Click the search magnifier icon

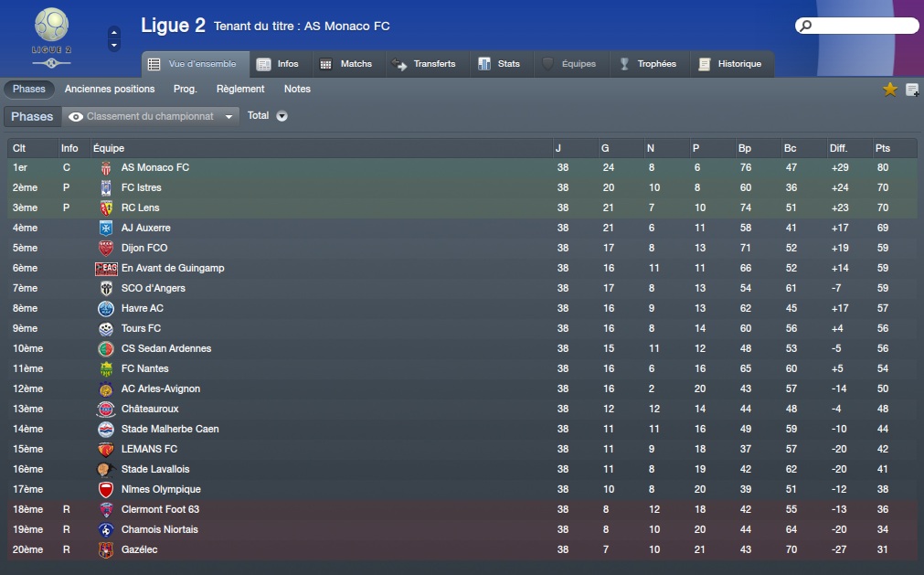[805, 26]
